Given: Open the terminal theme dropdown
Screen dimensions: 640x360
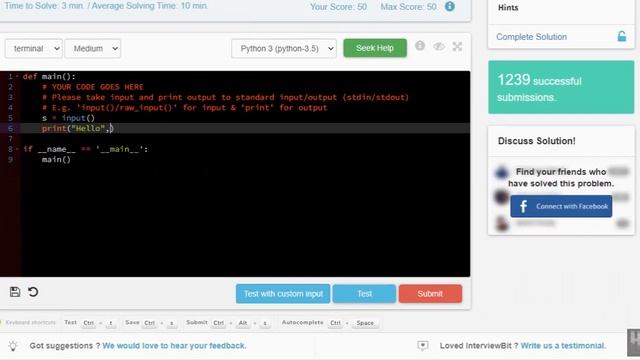Looking at the screenshot, I should click(33, 49).
